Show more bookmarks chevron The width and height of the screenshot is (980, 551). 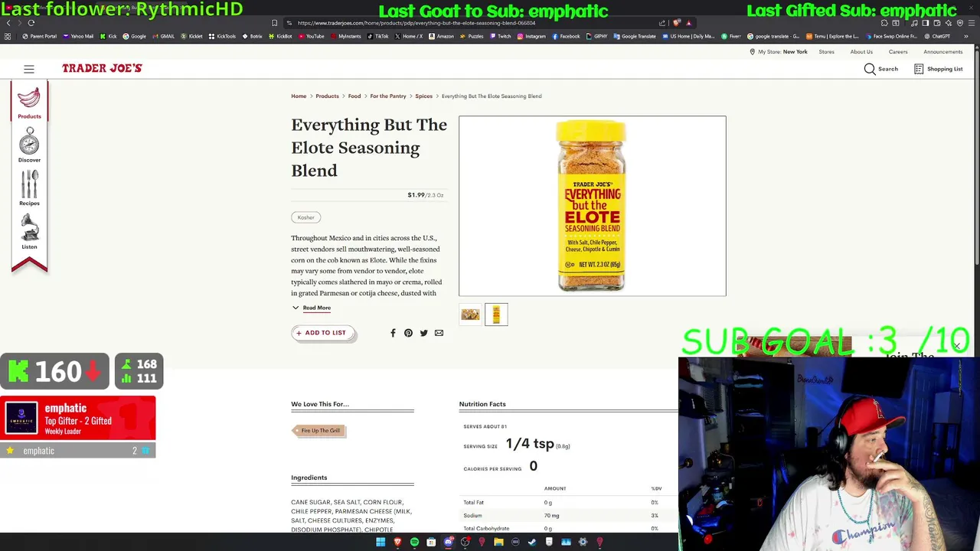[966, 36]
